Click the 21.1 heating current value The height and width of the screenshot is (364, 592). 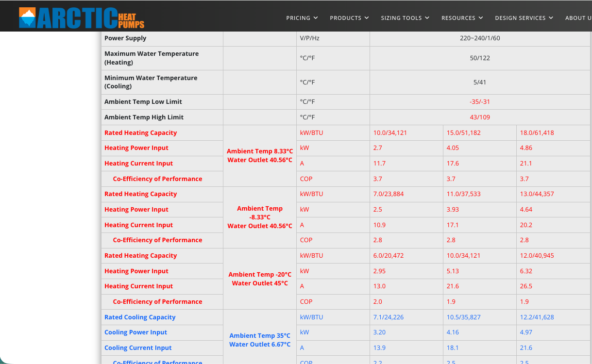coord(526,164)
